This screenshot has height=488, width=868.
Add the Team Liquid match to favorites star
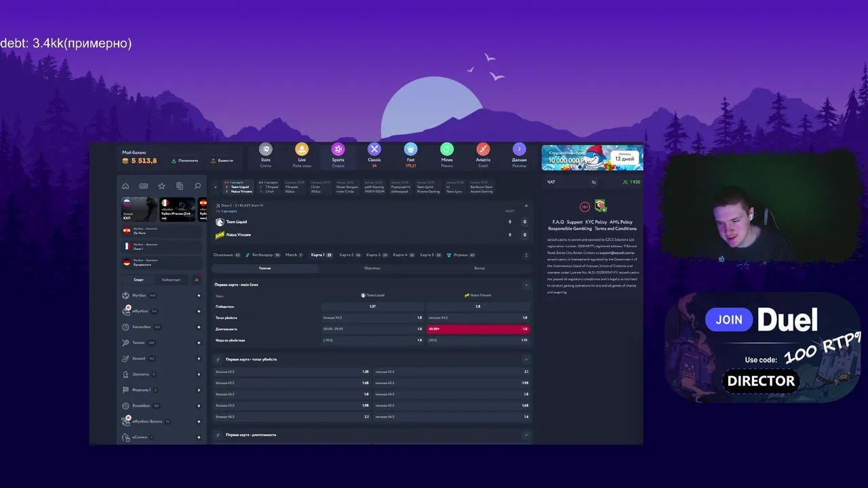(x=526, y=205)
